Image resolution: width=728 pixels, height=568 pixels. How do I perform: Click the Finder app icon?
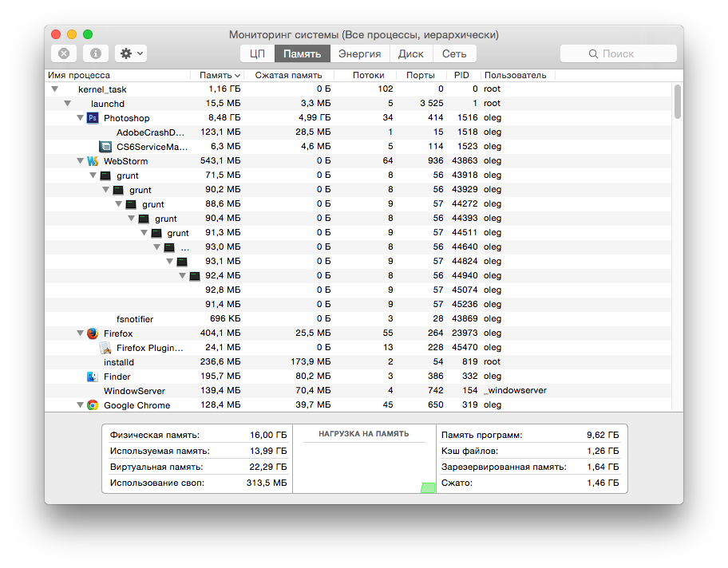tap(93, 377)
